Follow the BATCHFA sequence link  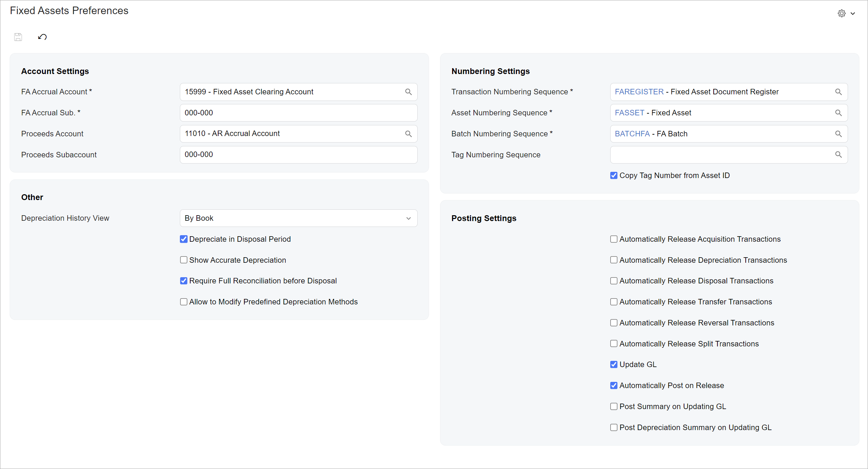pyautogui.click(x=632, y=134)
